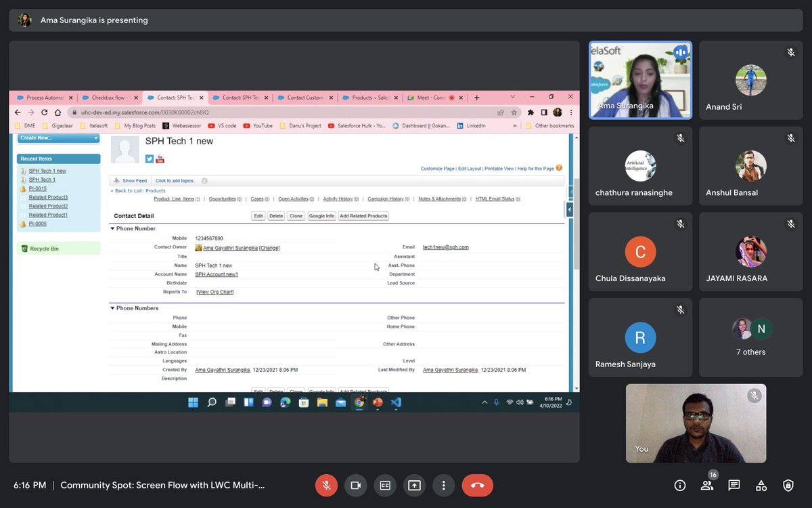Unmute your microphone in Meet controls
The height and width of the screenshot is (508, 812).
326,485
